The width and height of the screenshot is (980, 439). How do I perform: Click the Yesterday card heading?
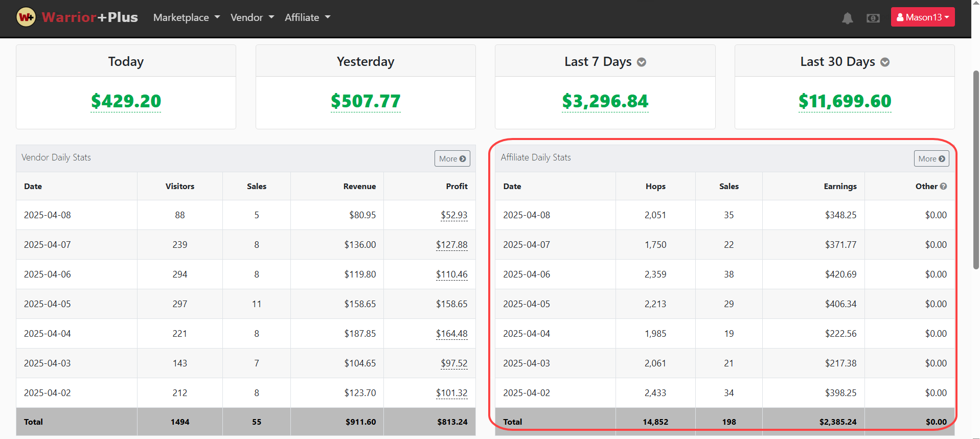[x=366, y=62]
